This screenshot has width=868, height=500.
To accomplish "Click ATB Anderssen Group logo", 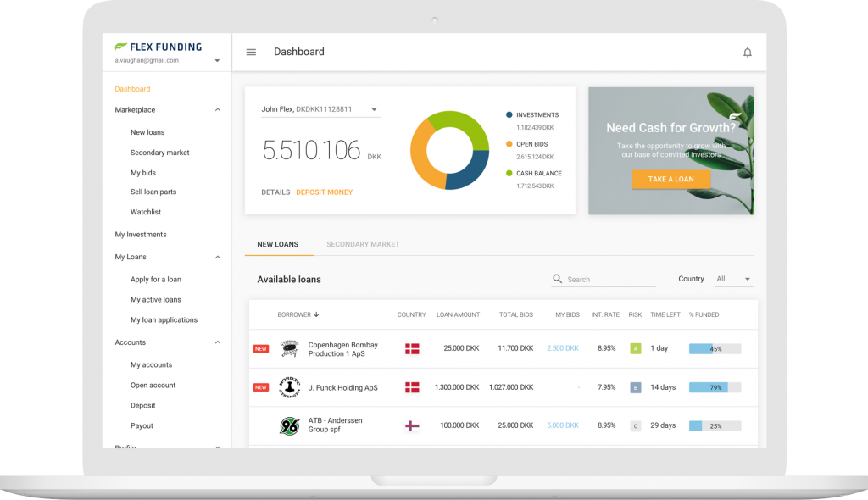I will pyautogui.click(x=290, y=425).
